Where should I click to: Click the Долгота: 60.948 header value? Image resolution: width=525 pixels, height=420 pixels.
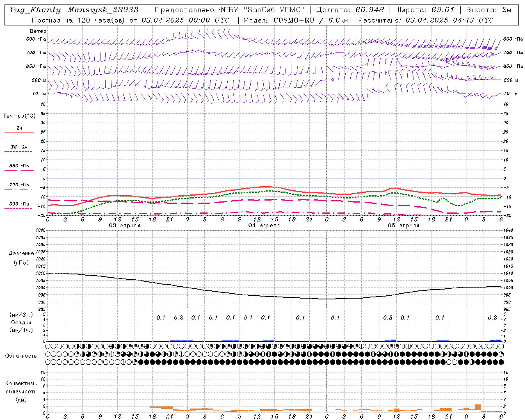pyautogui.click(x=350, y=10)
